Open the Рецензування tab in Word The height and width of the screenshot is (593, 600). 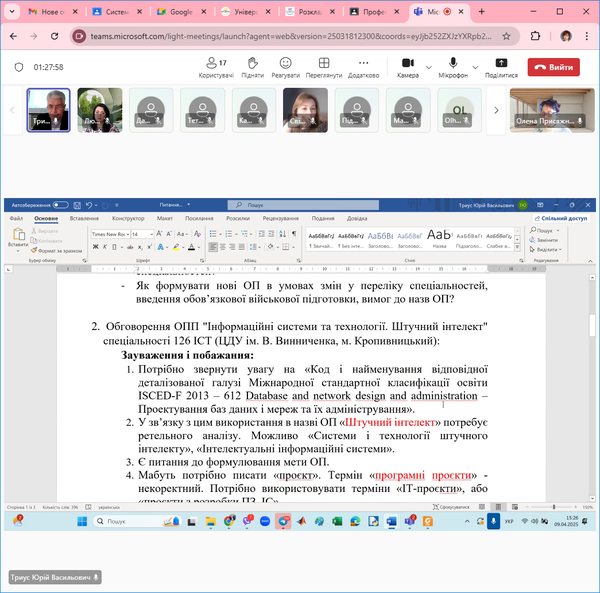tap(281, 217)
